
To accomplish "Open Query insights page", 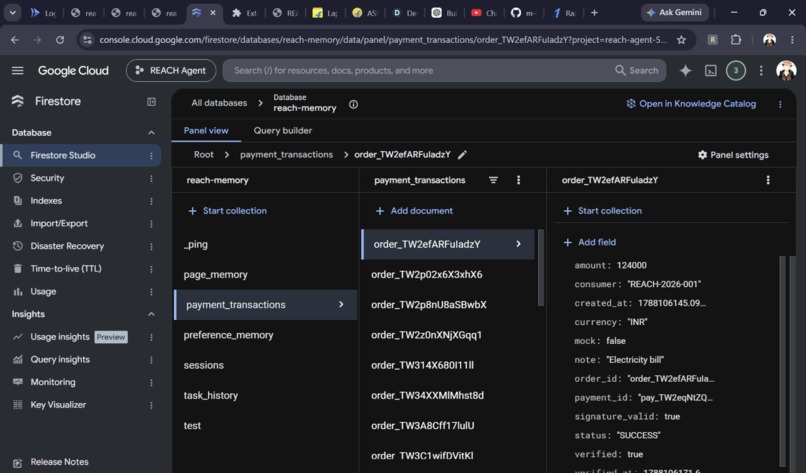I will click(x=60, y=359).
